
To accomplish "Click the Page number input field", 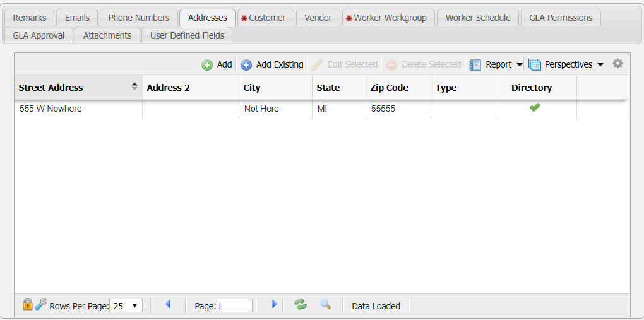I will click(234, 306).
